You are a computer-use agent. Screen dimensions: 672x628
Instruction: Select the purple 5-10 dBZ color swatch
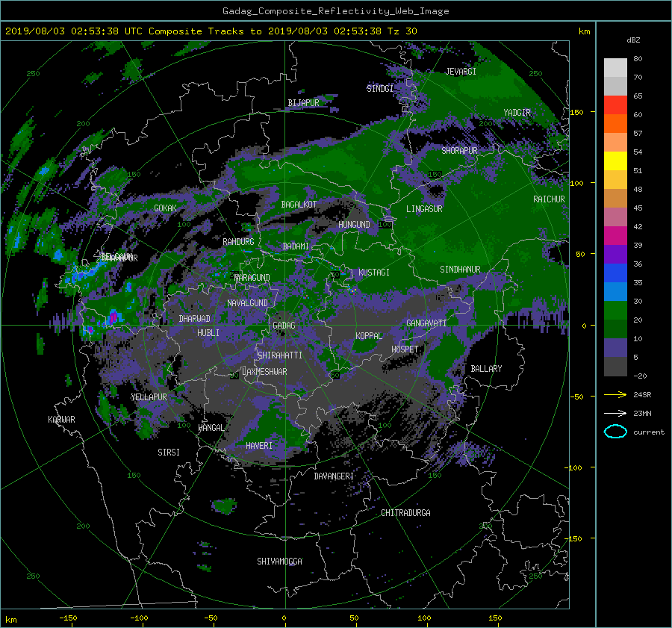[615, 348]
